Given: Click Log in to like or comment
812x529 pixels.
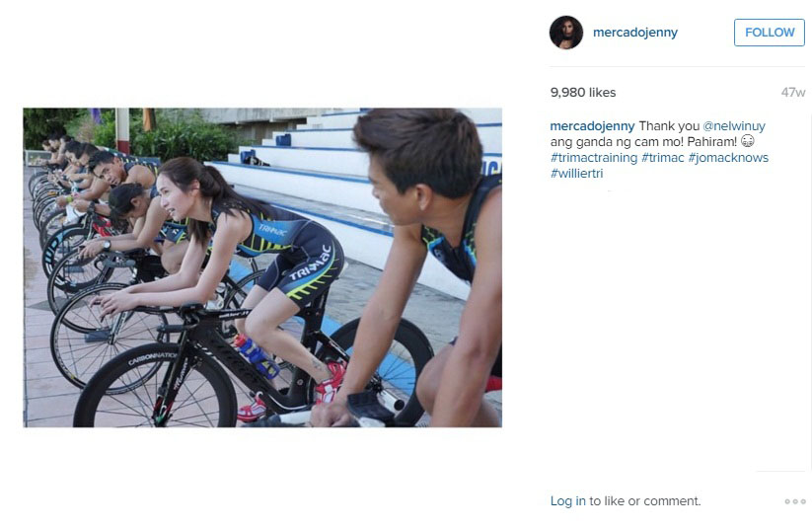Looking at the screenshot, I should coord(567,501).
